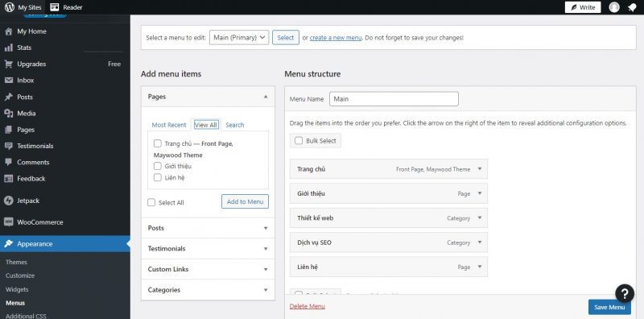Click the Delete Menu link

pos(308,306)
